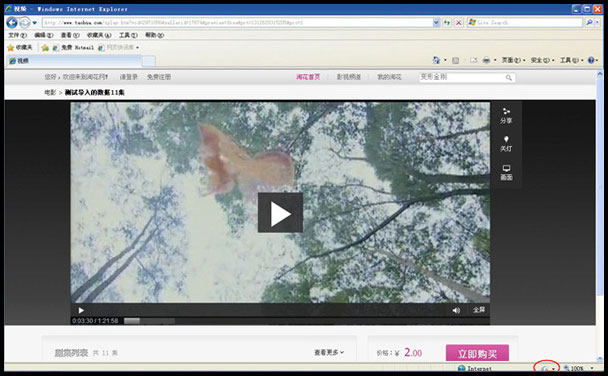The width and height of the screenshot is (608, 376).
Task: Click the refresh icon next to address bar
Action: [447, 22]
